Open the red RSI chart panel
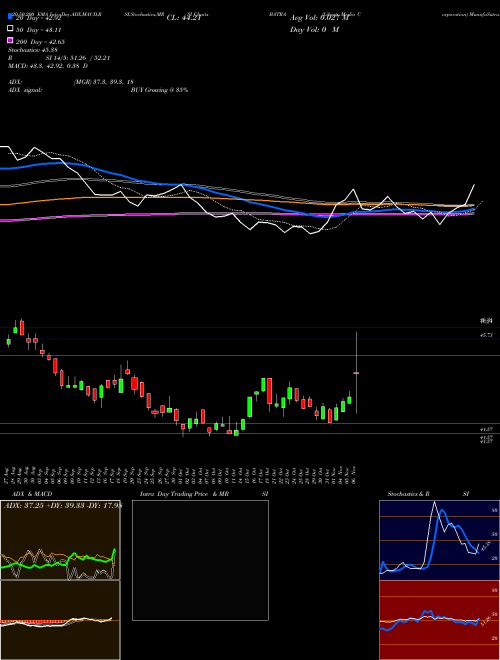The image size is (500, 660). [439, 620]
